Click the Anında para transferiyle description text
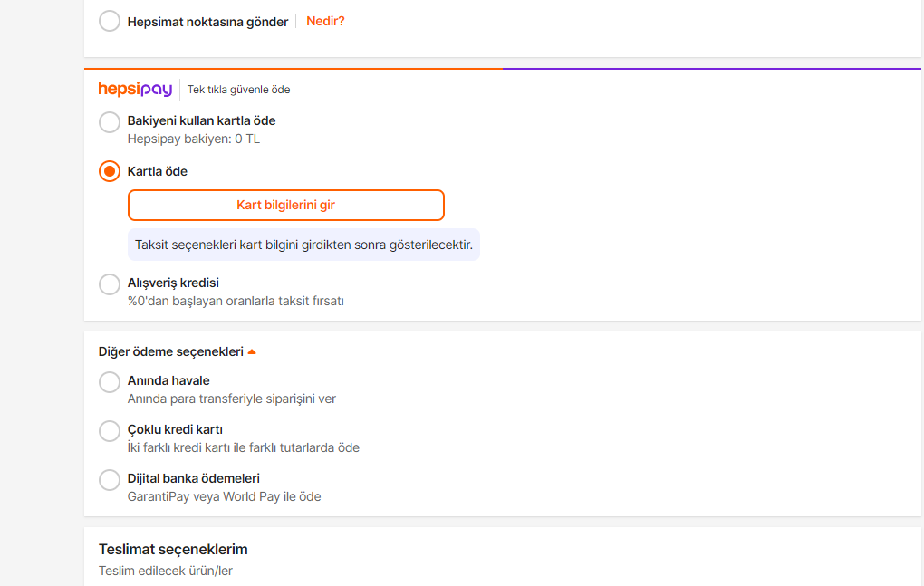 pos(231,399)
